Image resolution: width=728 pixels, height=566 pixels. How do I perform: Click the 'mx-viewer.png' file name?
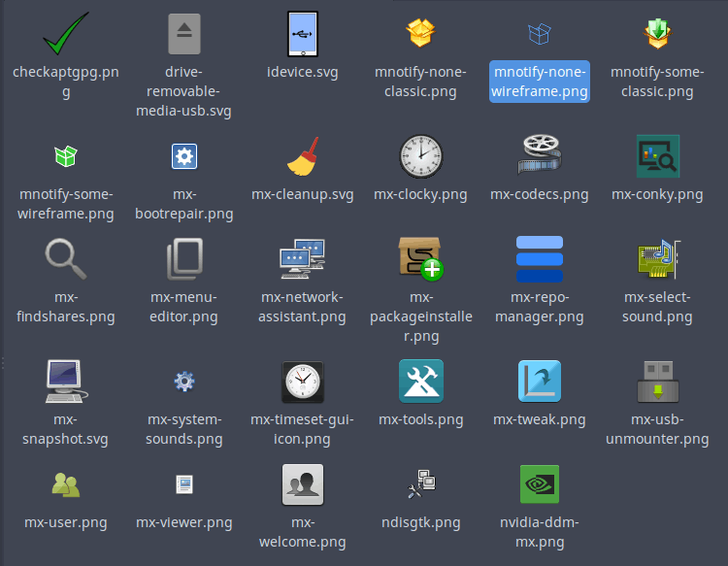[184, 523]
